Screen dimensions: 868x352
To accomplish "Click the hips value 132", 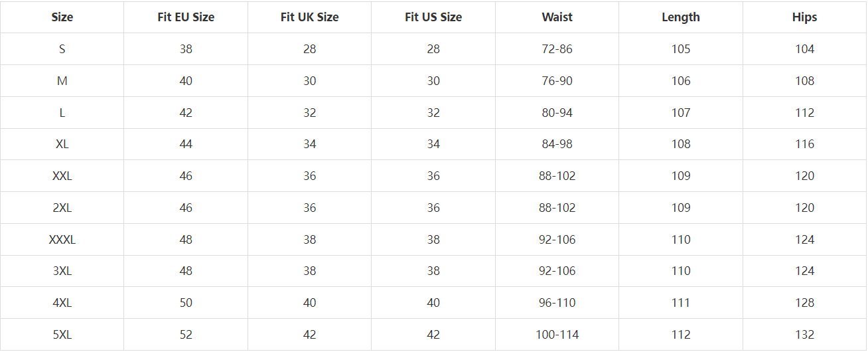I will click(804, 335).
